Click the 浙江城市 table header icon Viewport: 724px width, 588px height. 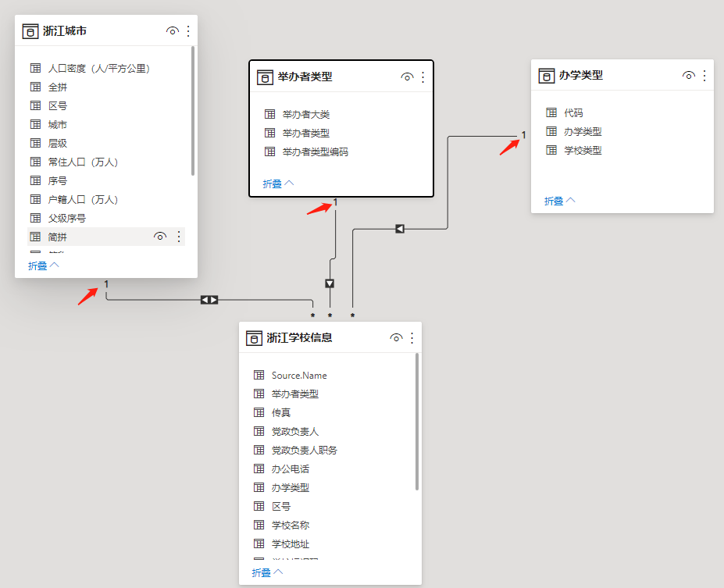pyautogui.click(x=30, y=31)
